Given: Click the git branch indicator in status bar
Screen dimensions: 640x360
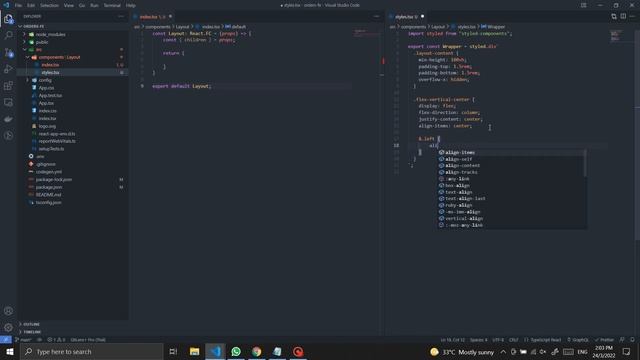Looking at the screenshot, I should (x=23, y=340).
